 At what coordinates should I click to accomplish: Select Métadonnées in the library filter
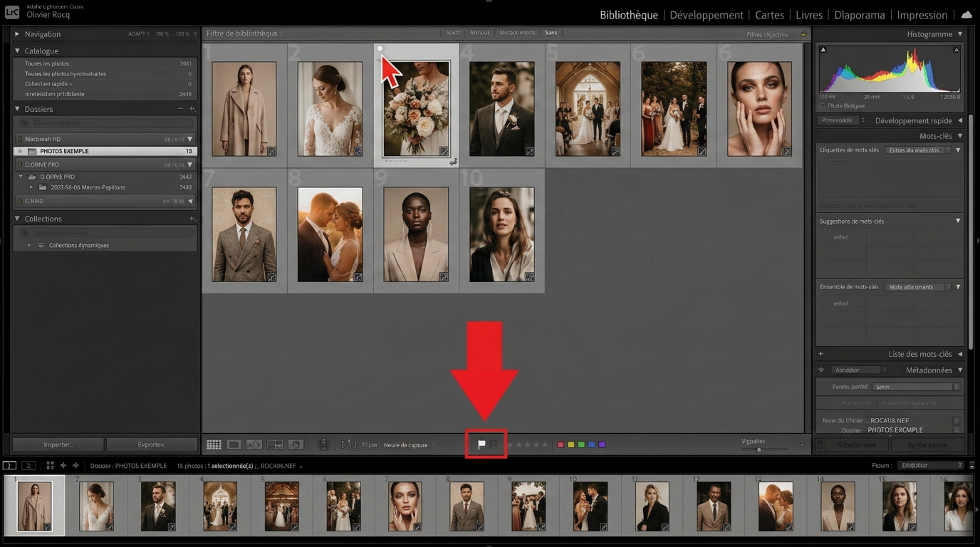click(x=517, y=33)
